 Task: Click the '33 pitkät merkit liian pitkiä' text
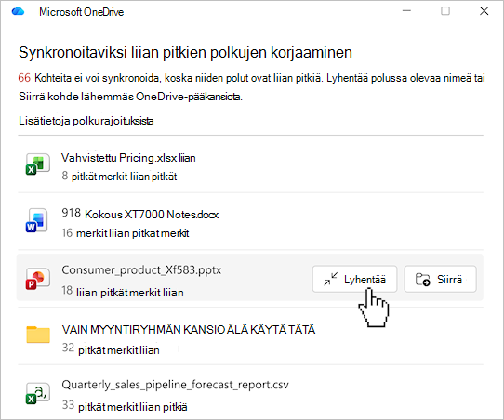[125, 406]
